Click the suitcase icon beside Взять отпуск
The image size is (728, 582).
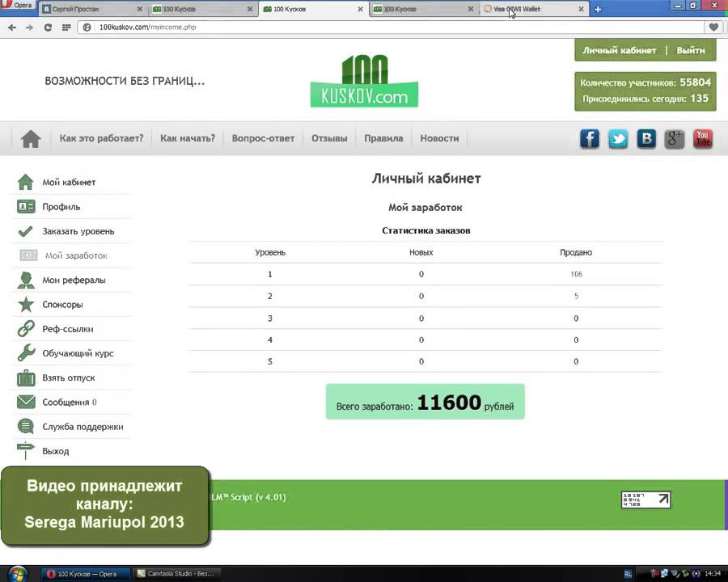point(26,377)
